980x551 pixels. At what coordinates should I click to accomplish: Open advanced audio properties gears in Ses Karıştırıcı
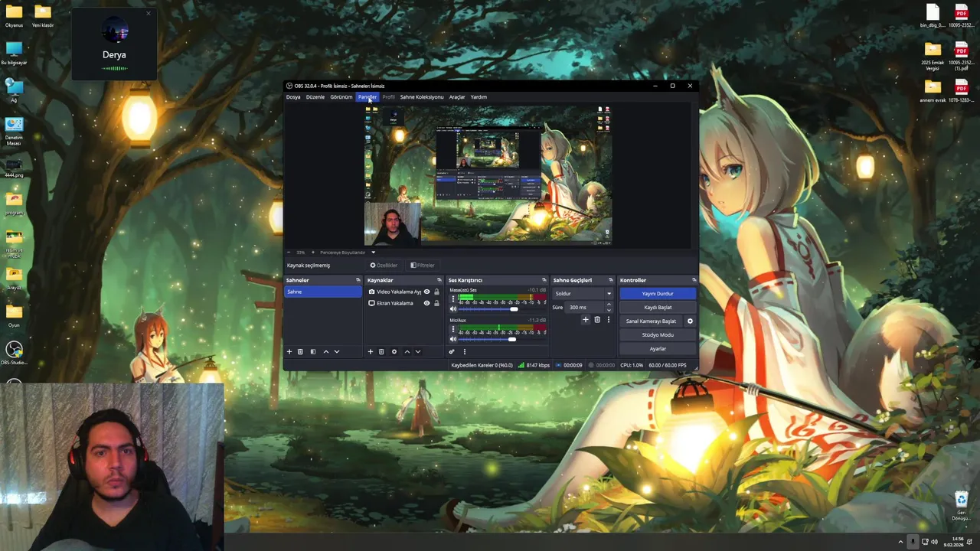tap(452, 352)
